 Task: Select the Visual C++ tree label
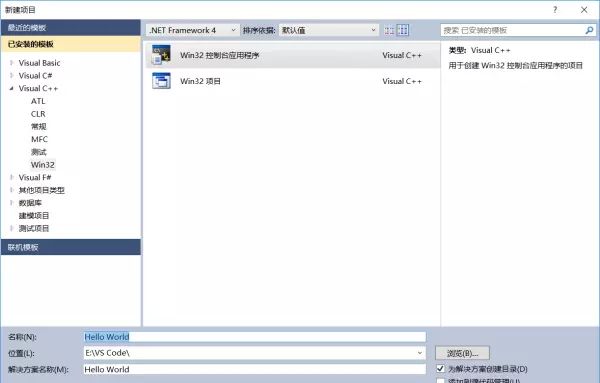coord(38,88)
